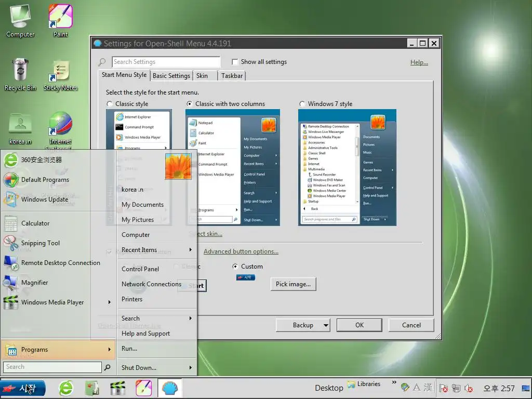
Task: Click the Computer desktop icon
Action: pos(20,21)
